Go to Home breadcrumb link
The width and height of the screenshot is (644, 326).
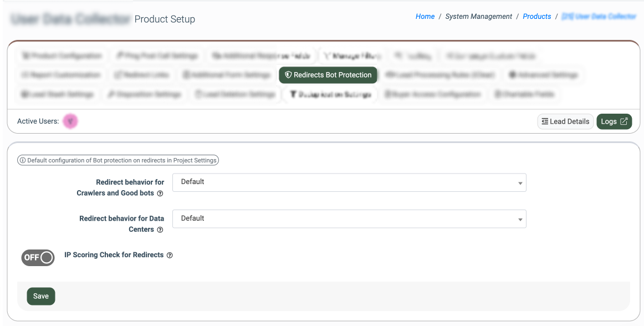click(425, 17)
